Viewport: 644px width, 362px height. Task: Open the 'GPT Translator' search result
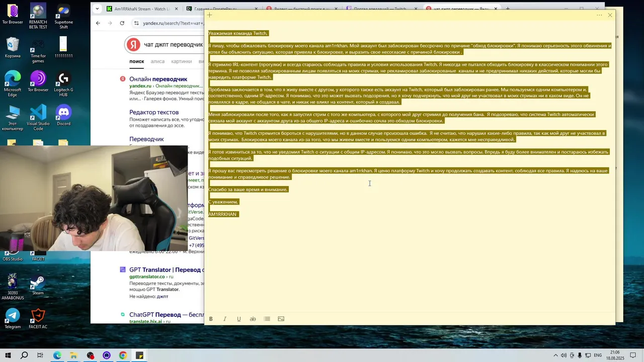(166, 269)
